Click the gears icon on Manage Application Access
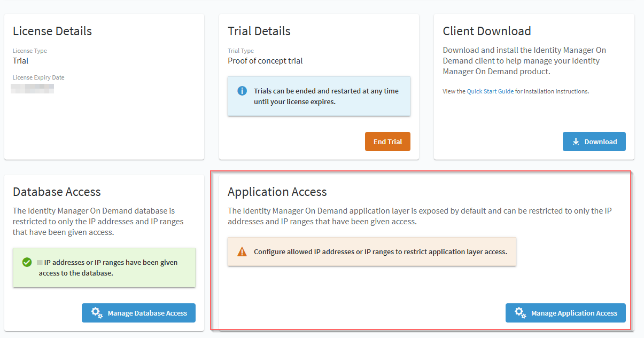Screen dimensions: 644x338 [x=521, y=313]
